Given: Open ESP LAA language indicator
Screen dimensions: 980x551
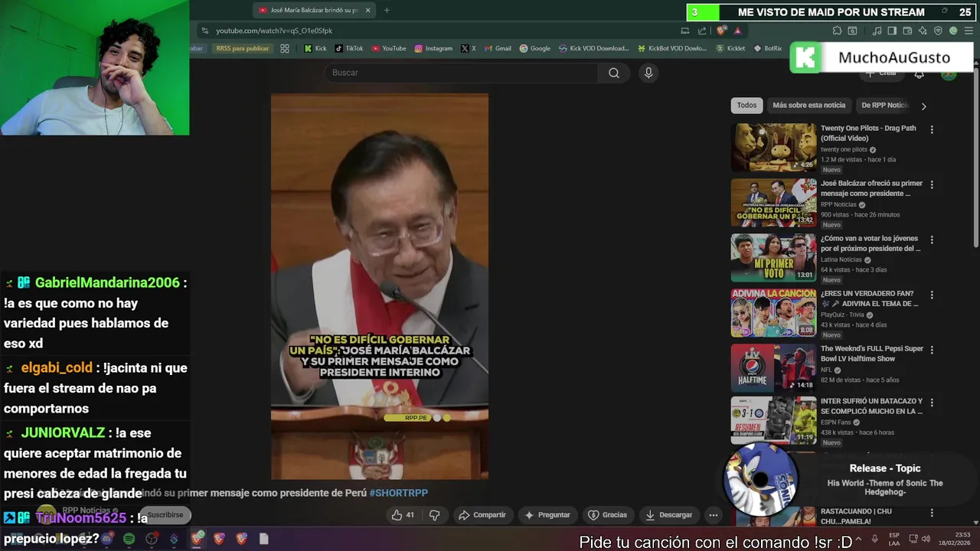Looking at the screenshot, I should point(894,539).
